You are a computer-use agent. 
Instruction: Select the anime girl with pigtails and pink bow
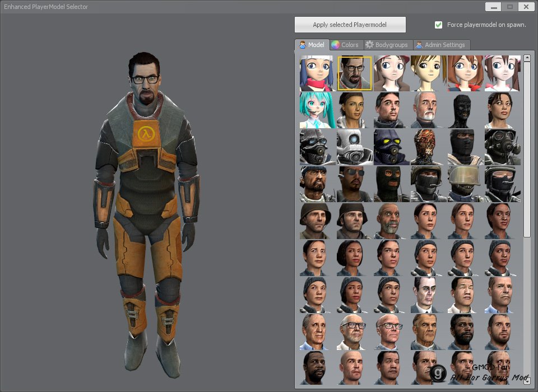coord(502,73)
